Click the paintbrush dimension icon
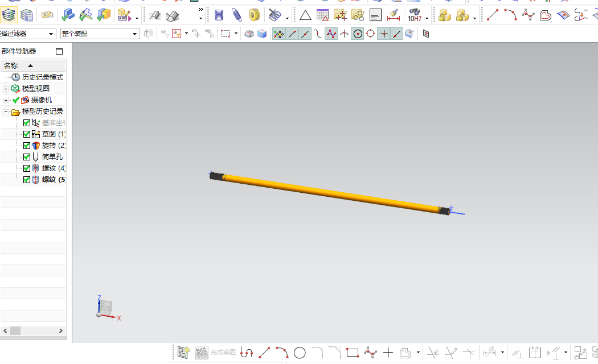Image resolution: width=598 pixels, height=364 pixels. point(394,15)
